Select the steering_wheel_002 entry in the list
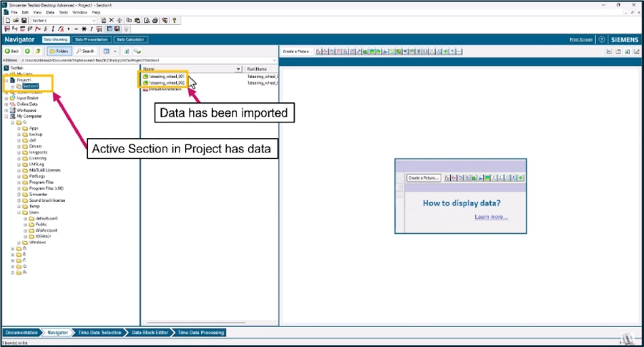 pyautogui.click(x=166, y=83)
